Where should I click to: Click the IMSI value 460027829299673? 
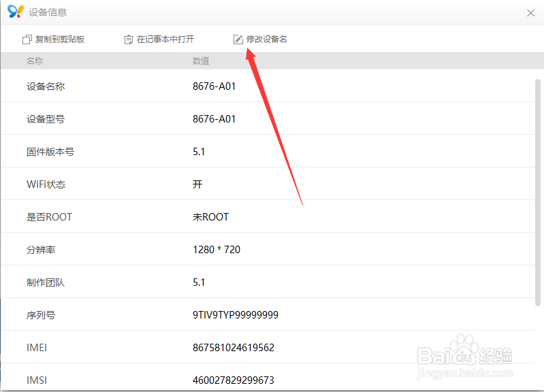[234, 380]
